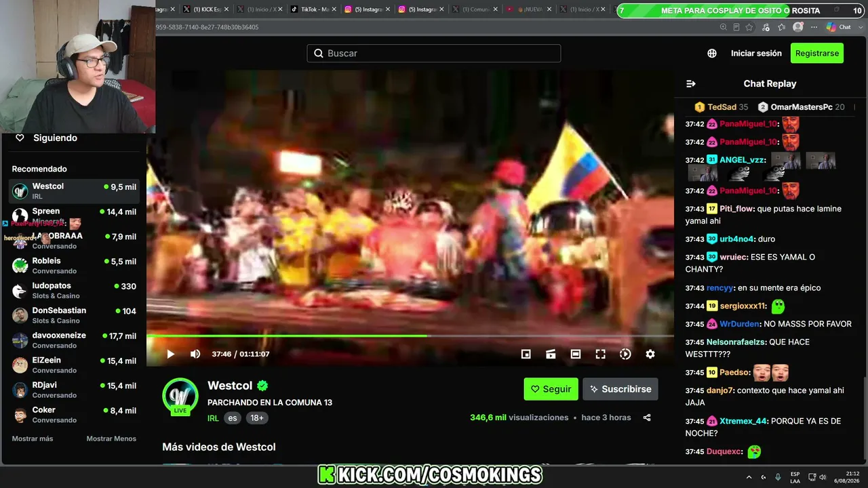Open ludopatos channel in the sidebar
This screenshot has width=868, height=488.
[x=75, y=291]
